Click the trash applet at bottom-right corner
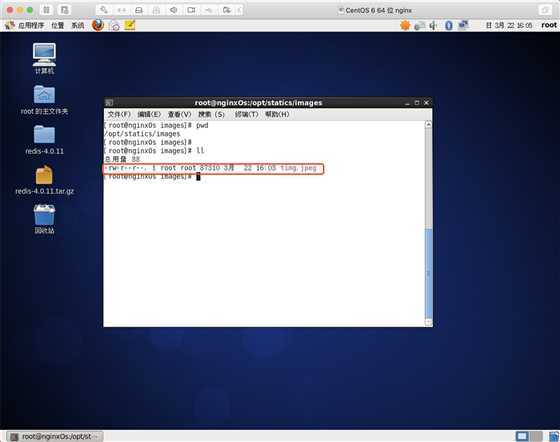This screenshot has height=442, width=560. 554,436
